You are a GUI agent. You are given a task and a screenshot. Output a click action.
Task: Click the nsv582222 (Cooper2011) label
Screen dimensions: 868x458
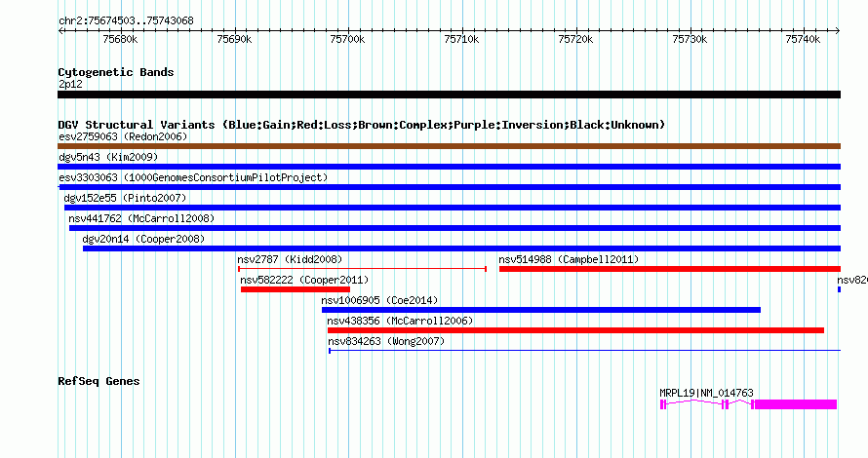tap(304, 280)
